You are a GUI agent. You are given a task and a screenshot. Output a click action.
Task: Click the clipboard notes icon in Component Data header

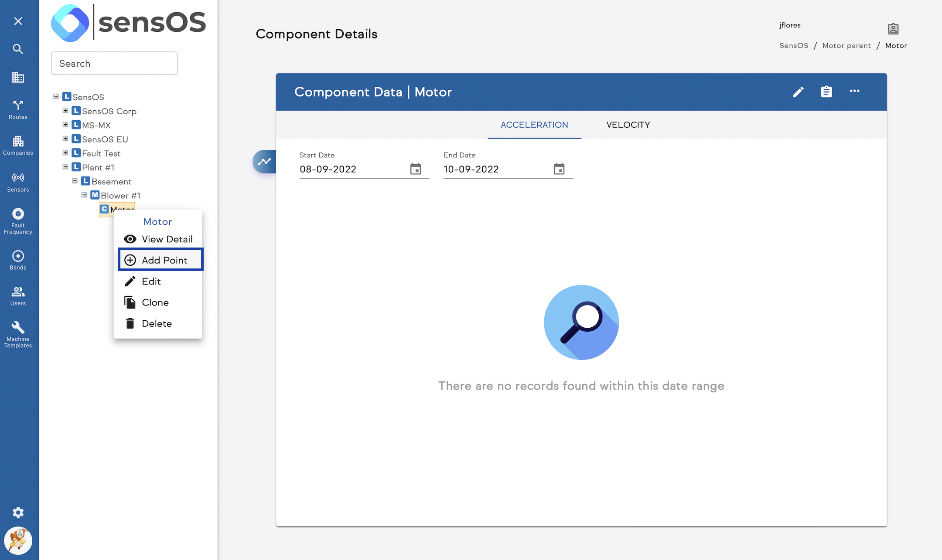826,92
